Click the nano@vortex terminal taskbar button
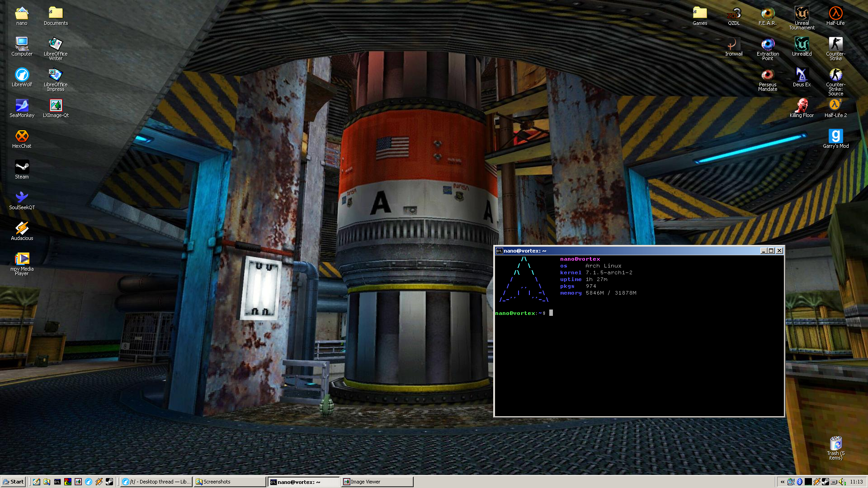This screenshot has width=868, height=488. point(304,482)
